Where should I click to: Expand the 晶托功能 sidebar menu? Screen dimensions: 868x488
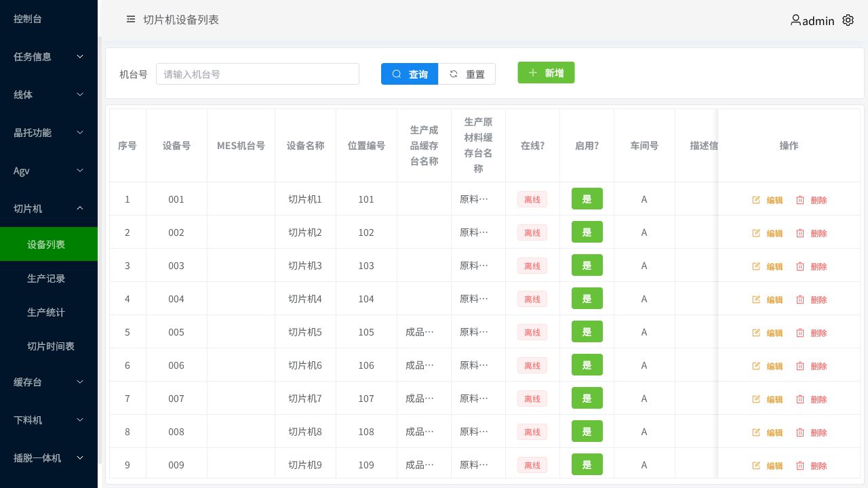[x=49, y=133]
